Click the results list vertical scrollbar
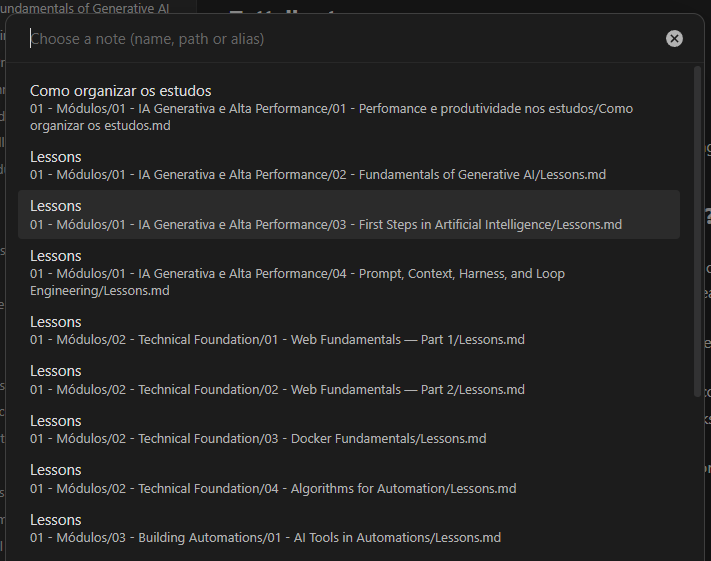 point(697,232)
